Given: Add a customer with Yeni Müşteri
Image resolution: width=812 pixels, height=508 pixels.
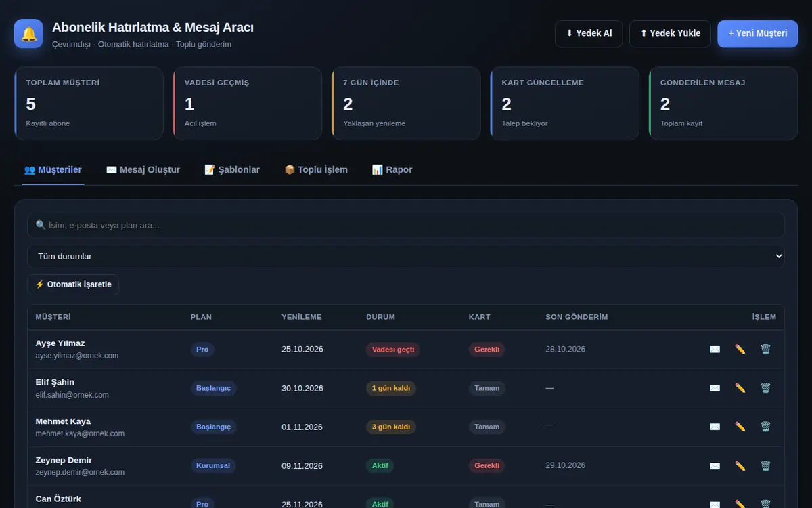Looking at the screenshot, I should (758, 33).
